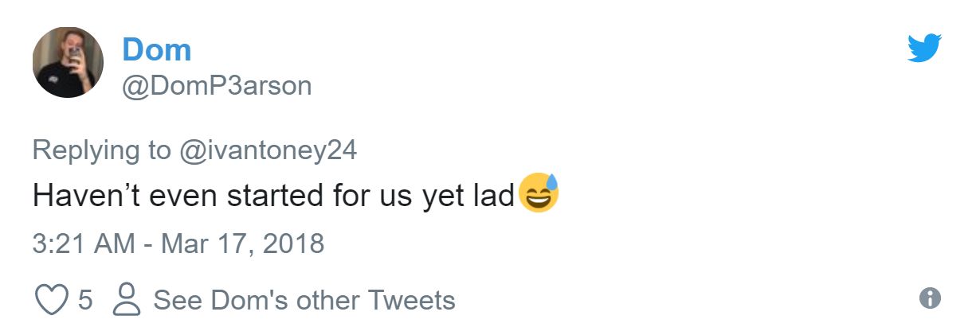Click the word "Tweets" in the footer link

411,300
